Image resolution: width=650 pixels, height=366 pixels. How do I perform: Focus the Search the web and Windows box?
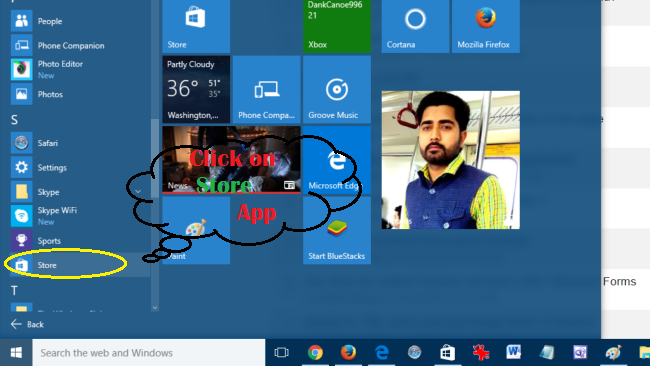pos(149,353)
